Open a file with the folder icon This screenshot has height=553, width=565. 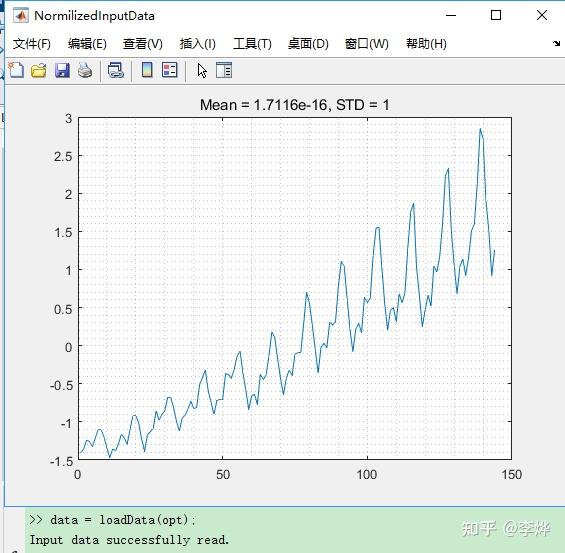pyautogui.click(x=39, y=70)
